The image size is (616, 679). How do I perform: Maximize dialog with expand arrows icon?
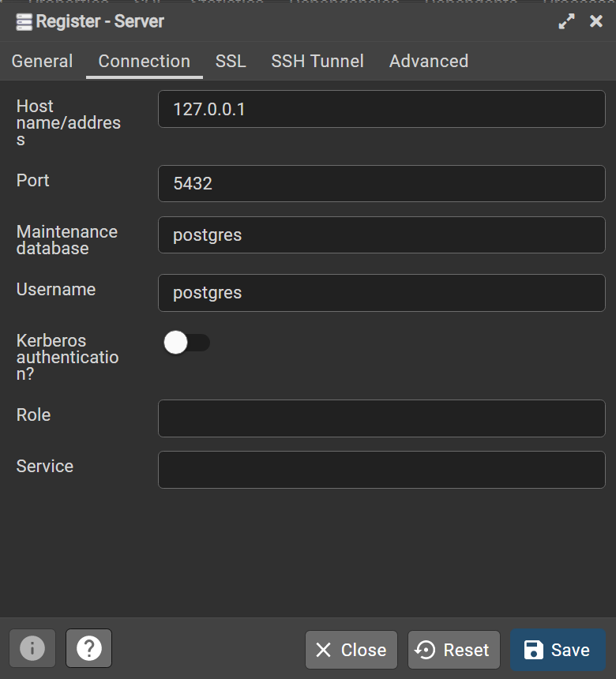(566, 22)
